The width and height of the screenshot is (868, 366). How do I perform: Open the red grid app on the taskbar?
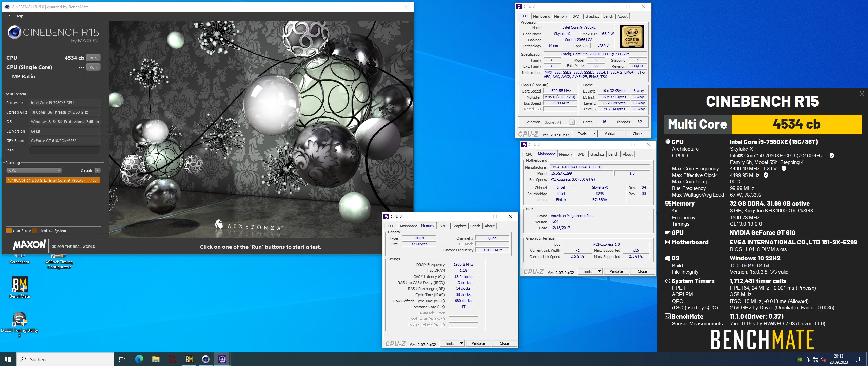pyautogui.click(x=172, y=359)
